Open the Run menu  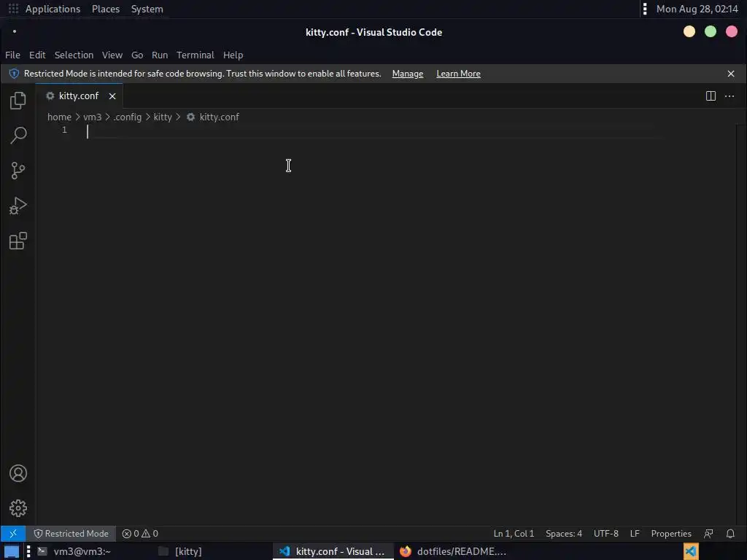(160, 55)
